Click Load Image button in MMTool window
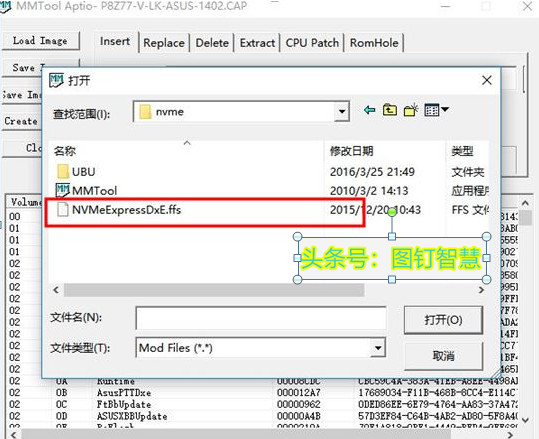 point(41,41)
